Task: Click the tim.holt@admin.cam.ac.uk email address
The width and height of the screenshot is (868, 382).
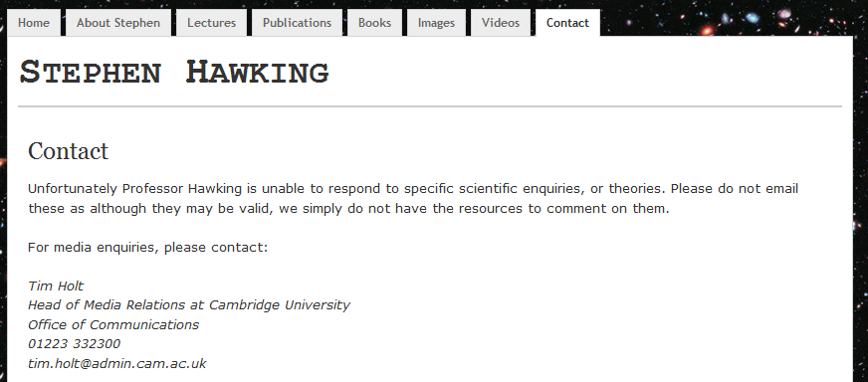Action: pos(116,364)
